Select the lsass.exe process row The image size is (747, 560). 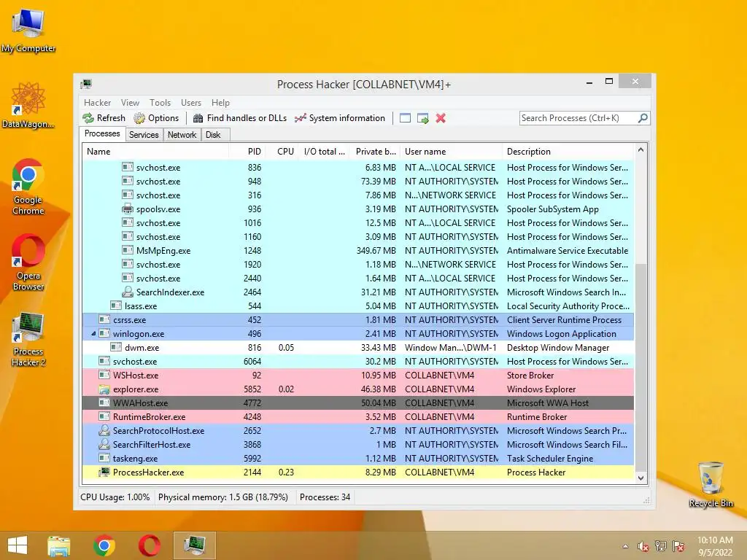[358, 306]
